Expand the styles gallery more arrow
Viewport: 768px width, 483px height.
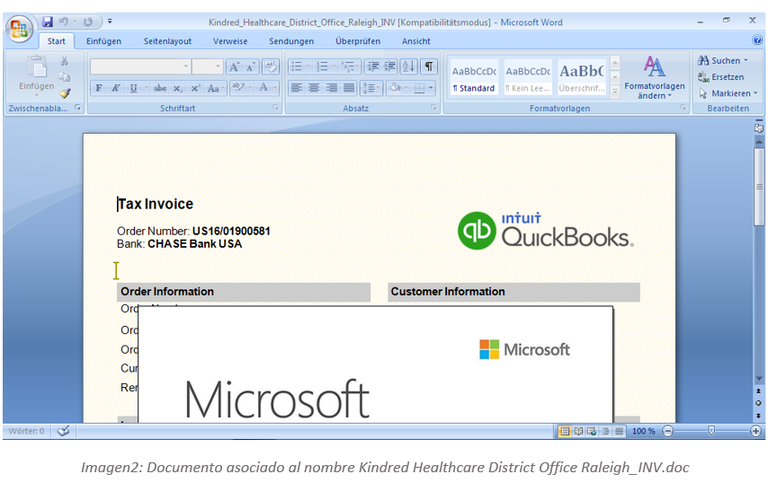pyautogui.click(x=616, y=91)
